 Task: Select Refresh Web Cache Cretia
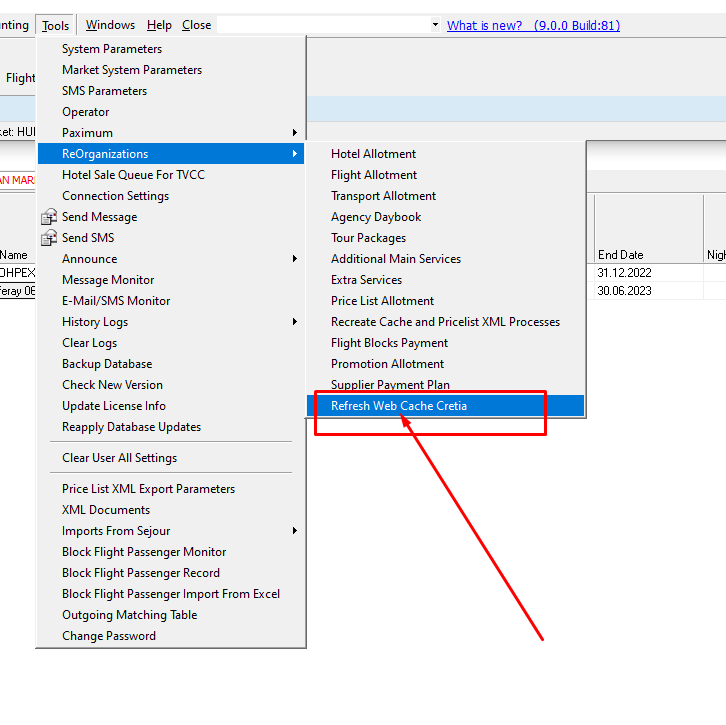pos(399,406)
